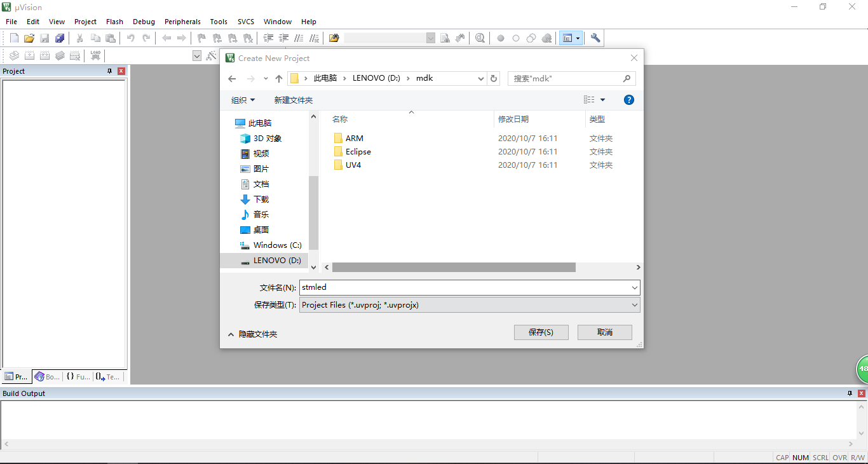This screenshot has width=868, height=464.
Task: Cut selection with scissors icon
Action: click(80, 38)
